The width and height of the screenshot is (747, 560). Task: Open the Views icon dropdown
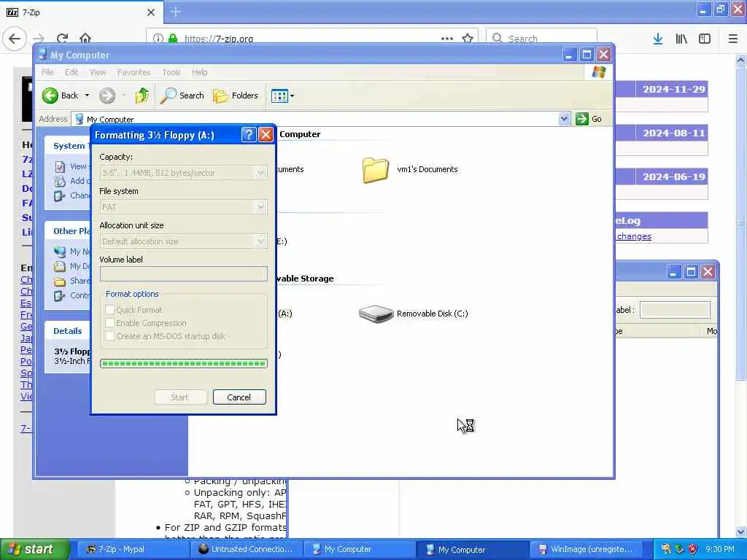point(282,96)
